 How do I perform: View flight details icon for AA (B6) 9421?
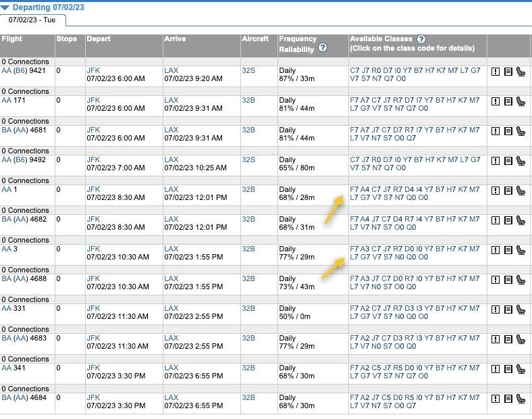click(508, 72)
